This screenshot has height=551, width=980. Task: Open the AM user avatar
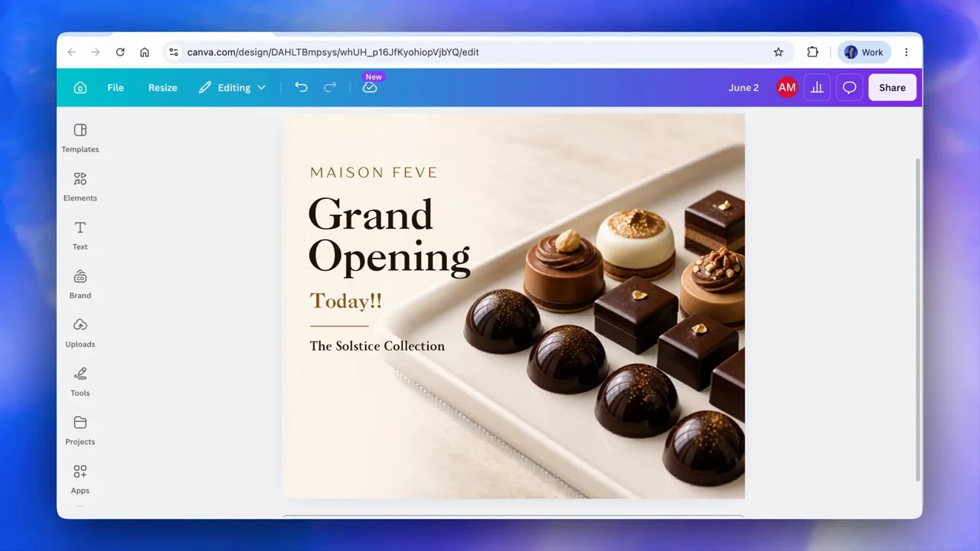[787, 87]
